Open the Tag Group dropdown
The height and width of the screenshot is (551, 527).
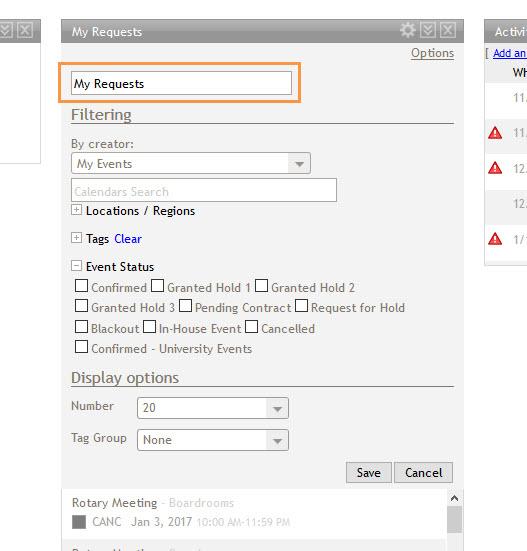(x=213, y=440)
